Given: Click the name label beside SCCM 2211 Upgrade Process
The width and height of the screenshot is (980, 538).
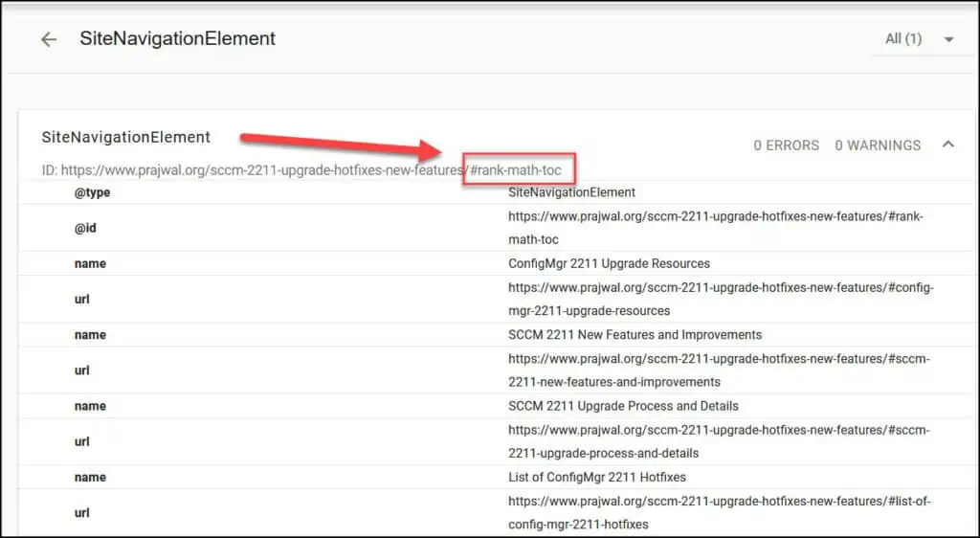Looking at the screenshot, I should (x=90, y=406).
